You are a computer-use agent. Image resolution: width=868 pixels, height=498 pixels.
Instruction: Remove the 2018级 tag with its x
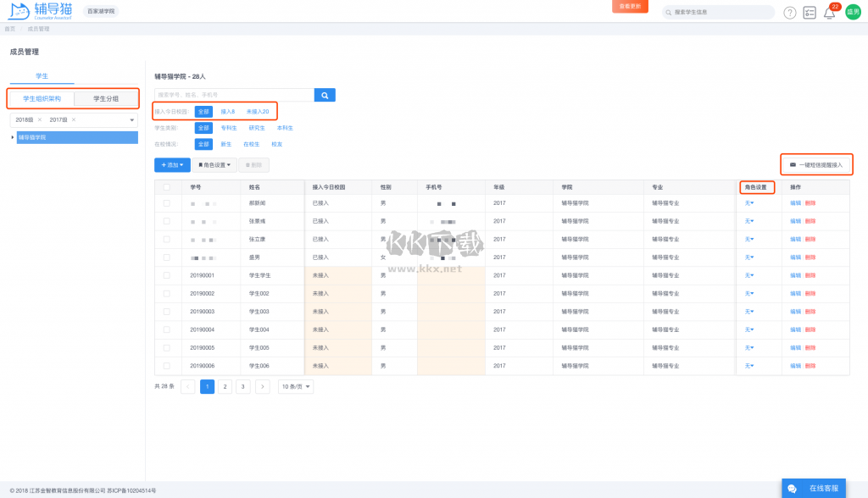[40, 119]
